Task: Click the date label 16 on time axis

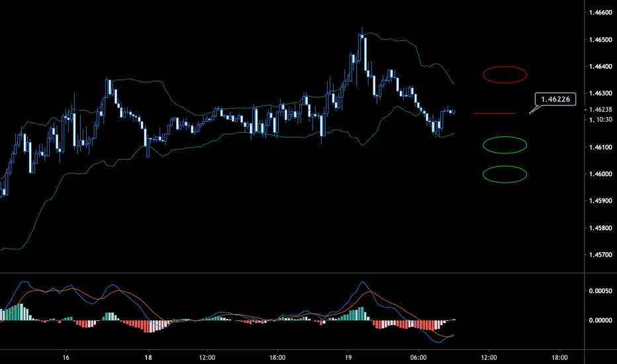Action: 66,357
